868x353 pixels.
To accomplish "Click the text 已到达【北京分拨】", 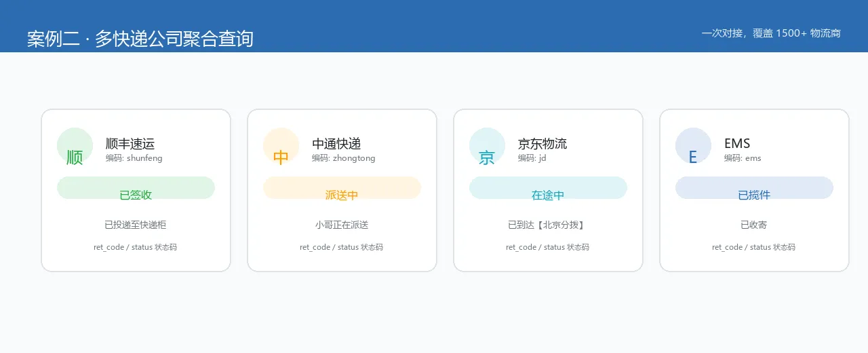I will [548, 225].
